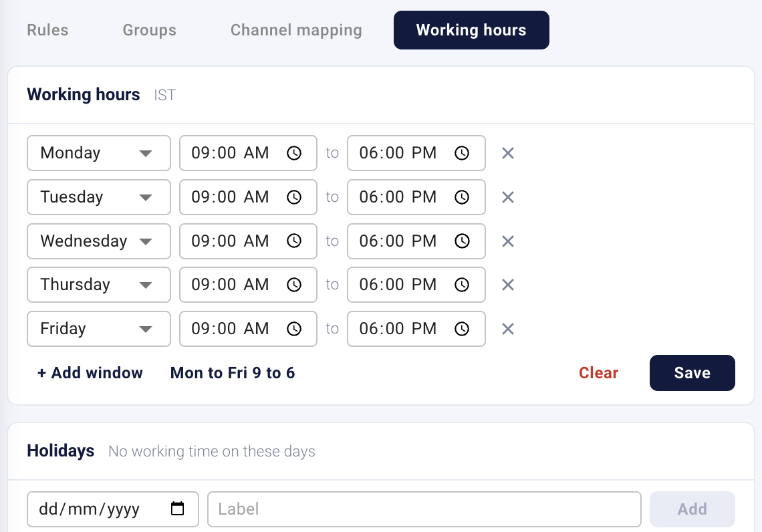The height and width of the screenshot is (532, 762).
Task: Click the clock icon in Friday's start time
Action: (x=294, y=329)
